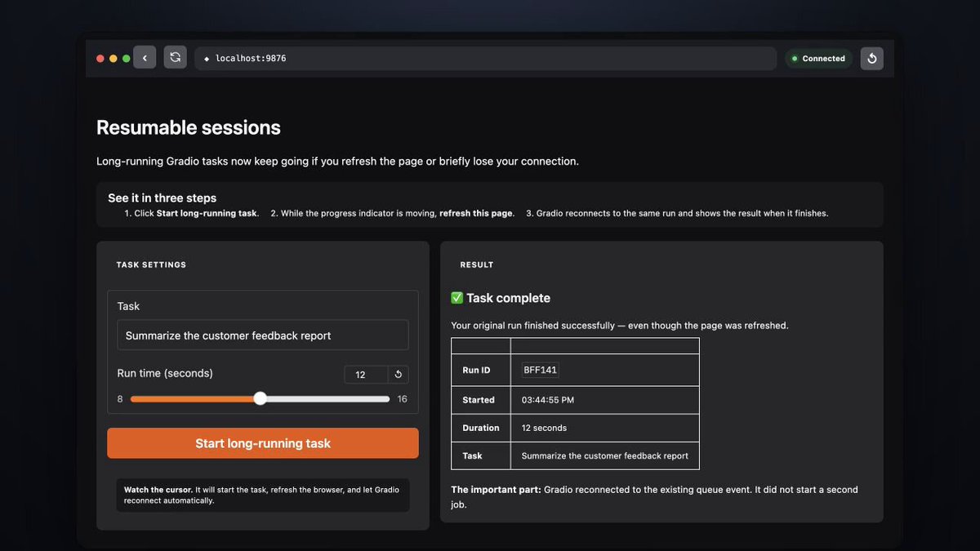980x551 pixels.
Task: Maximize the window with the green button
Action: [x=126, y=59]
